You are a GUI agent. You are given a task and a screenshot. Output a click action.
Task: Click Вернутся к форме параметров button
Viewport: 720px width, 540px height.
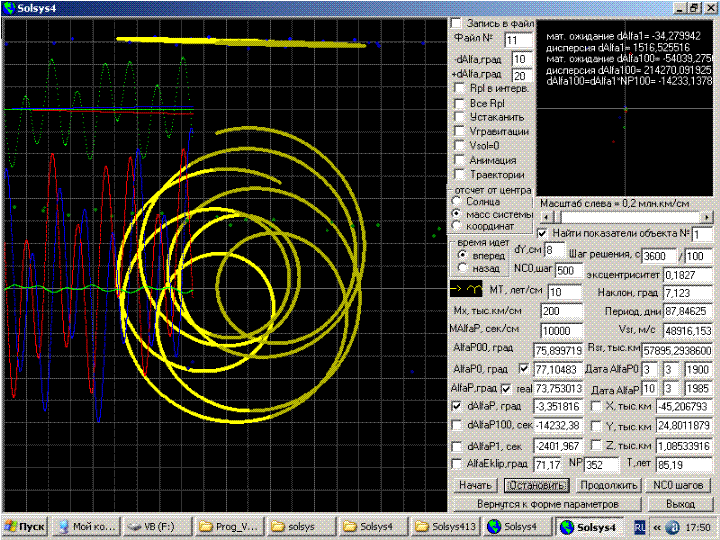[x=547, y=504]
